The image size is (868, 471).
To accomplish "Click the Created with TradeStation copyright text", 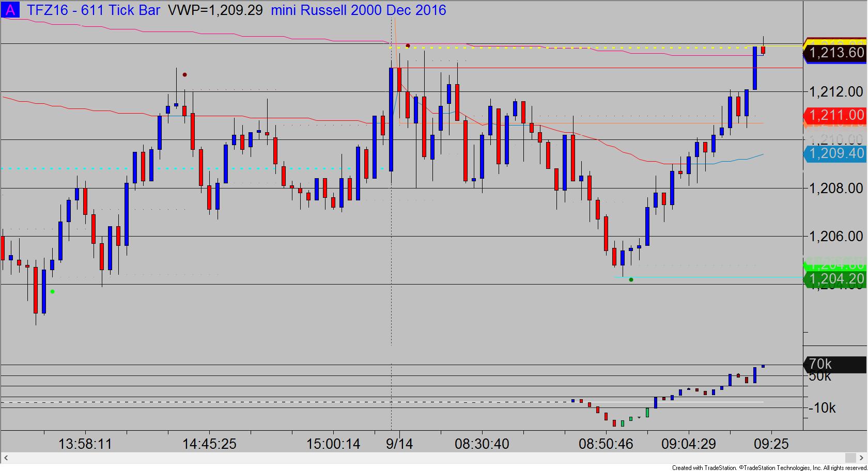I will (x=769, y=468).
